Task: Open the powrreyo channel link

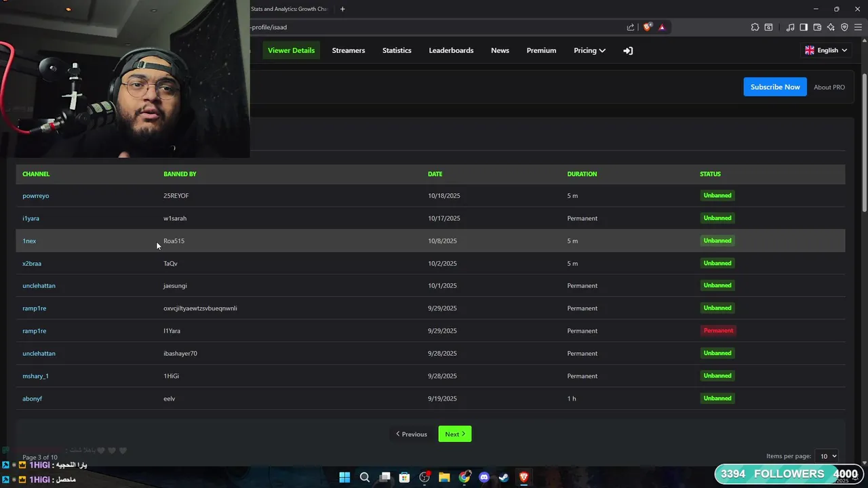Action: pos(36,196)
